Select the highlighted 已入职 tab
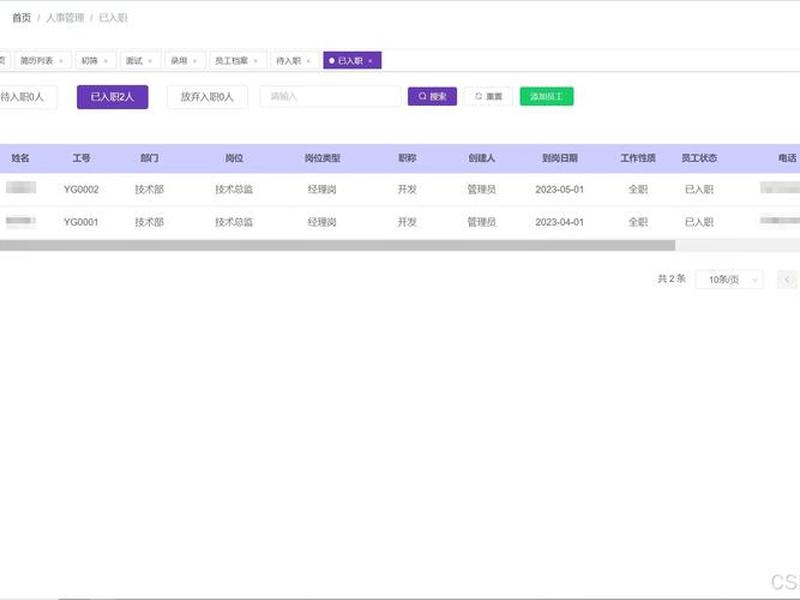 coord(352,61)
